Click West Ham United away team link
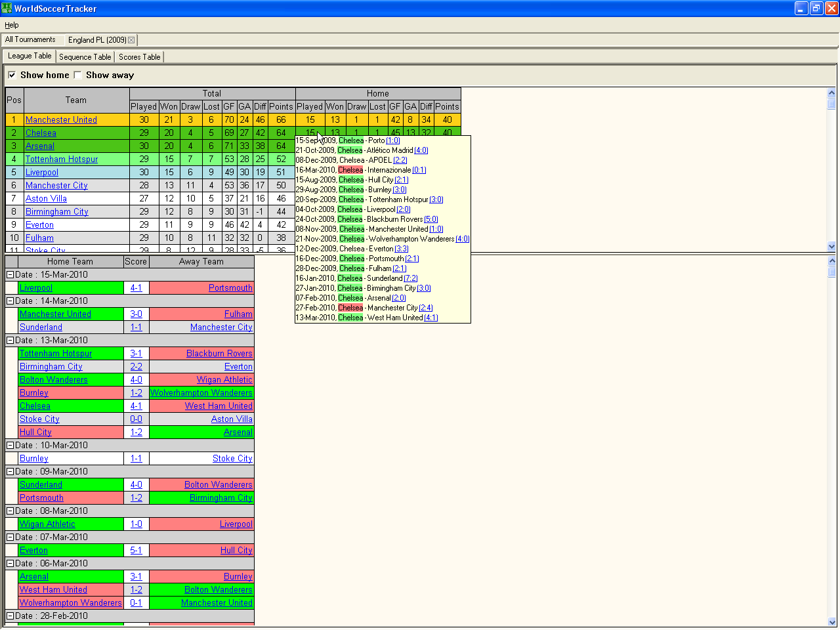 click(219, 406)
